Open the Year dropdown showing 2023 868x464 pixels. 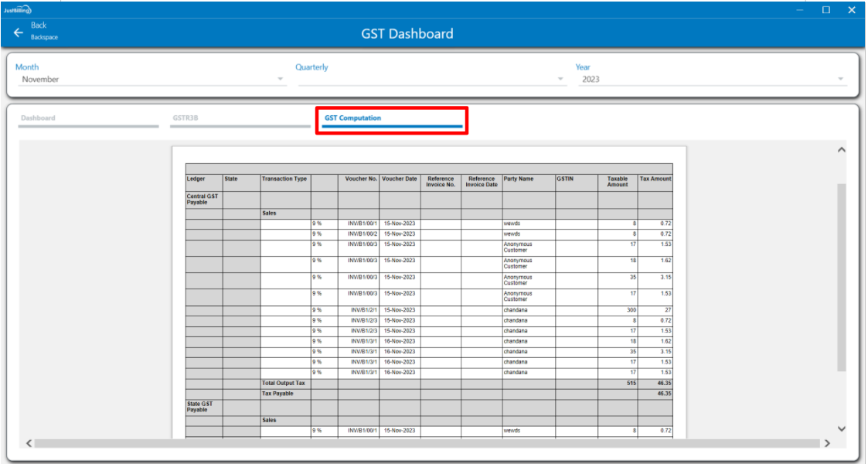[711, 79]
